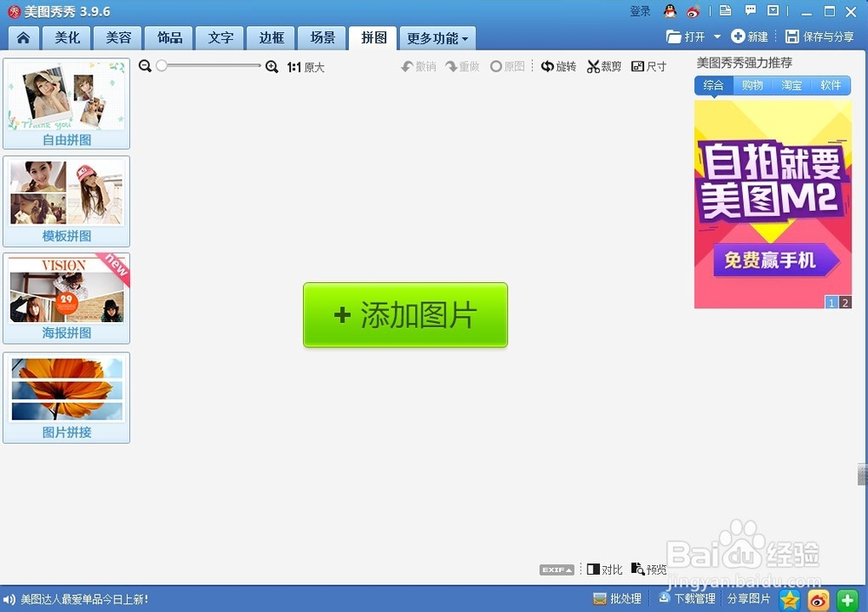Viewport: 868px width, 612px height.
Task: Click the zoom out magnifier
Action: click(145, 66)
